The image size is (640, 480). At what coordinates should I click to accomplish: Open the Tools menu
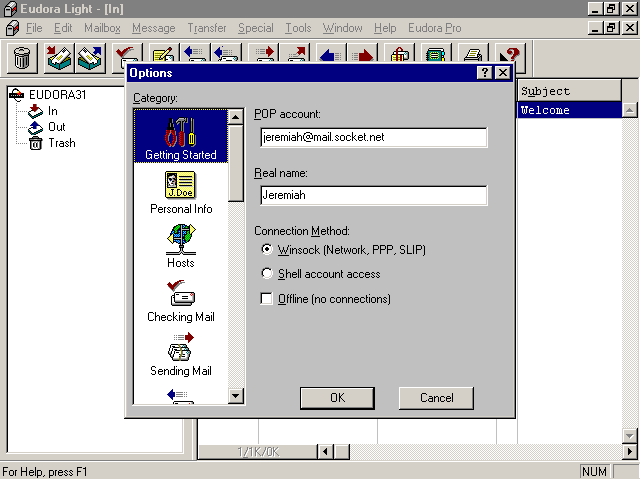tap(298, 28)
